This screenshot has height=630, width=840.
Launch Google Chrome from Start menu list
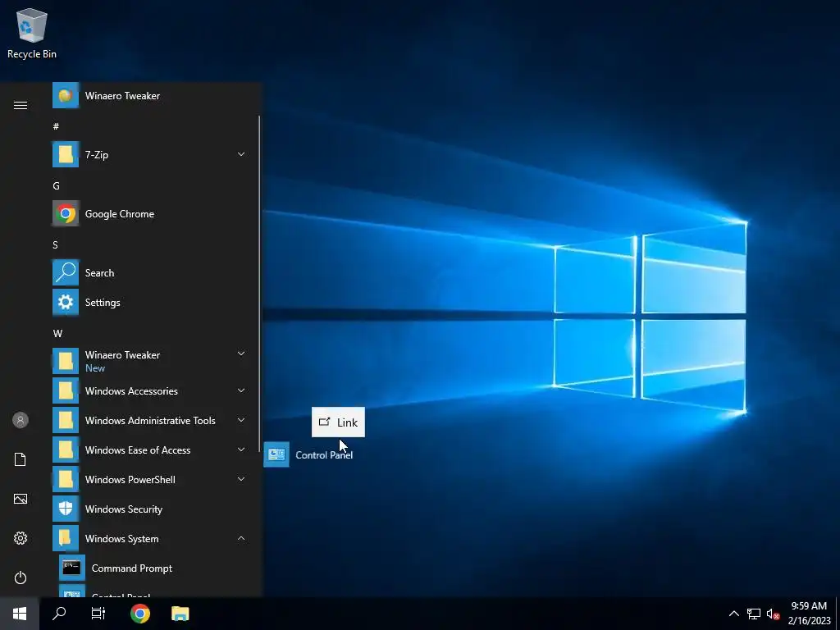click(120, 214)
